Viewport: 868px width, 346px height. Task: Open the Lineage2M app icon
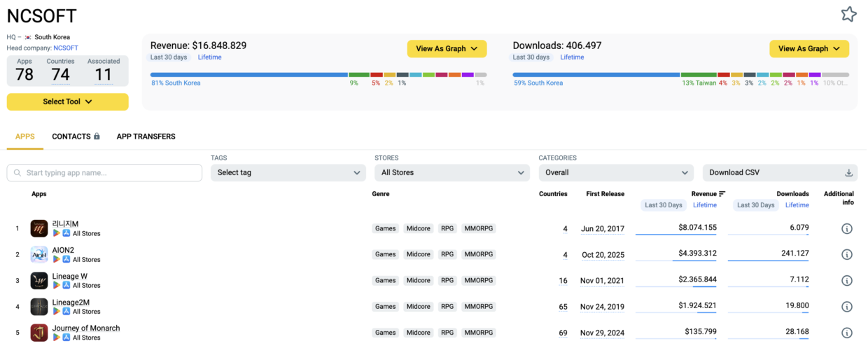click(39, 307)
